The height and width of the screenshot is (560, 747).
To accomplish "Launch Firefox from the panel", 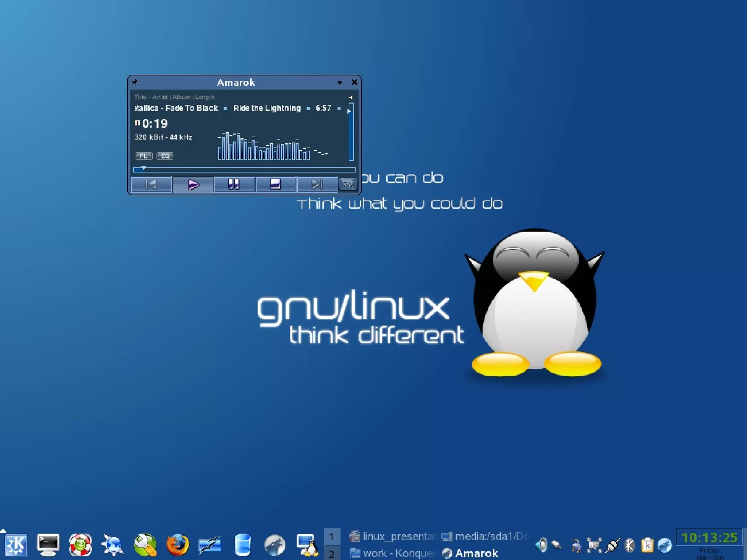I will (x=178, y=545).
